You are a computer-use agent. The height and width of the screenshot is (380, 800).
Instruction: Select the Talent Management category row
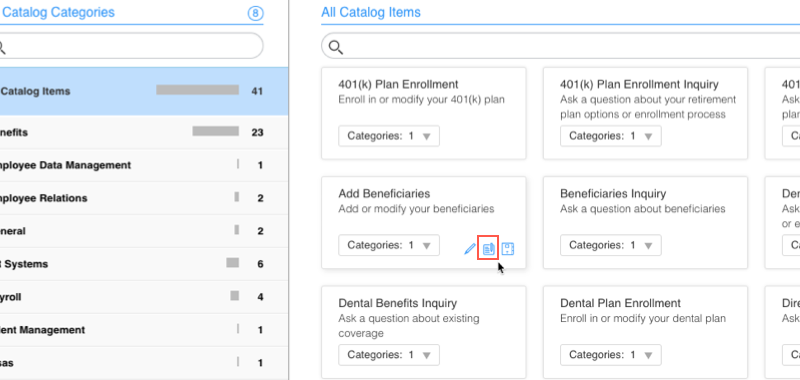(x=144, y=330)
